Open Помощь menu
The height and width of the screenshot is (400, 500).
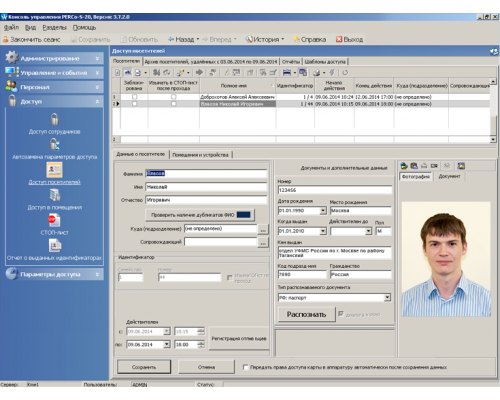[84, 27]
